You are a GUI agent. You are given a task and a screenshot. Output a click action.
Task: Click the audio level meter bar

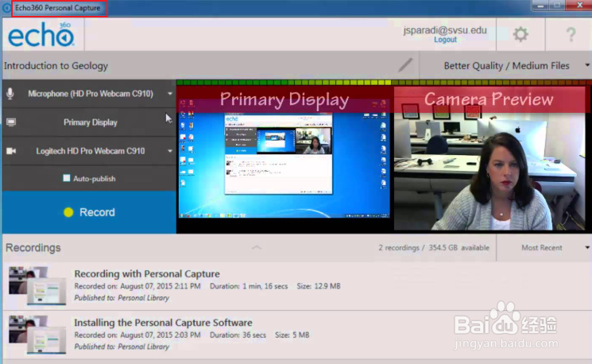(x=384, y=83)
